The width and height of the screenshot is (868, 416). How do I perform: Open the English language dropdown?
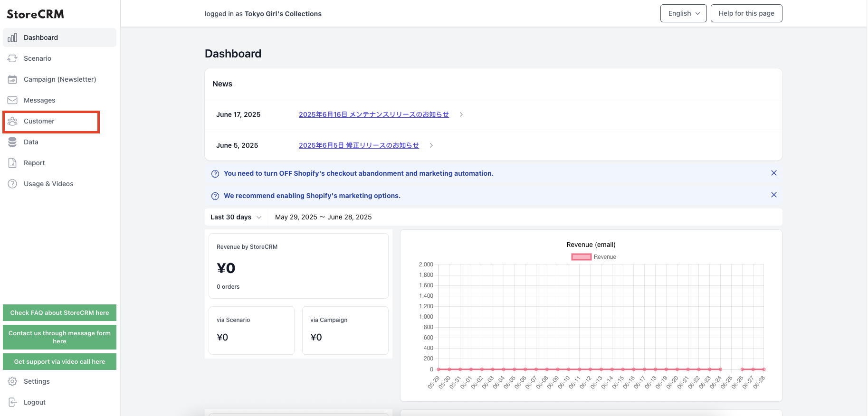[683, 13]
